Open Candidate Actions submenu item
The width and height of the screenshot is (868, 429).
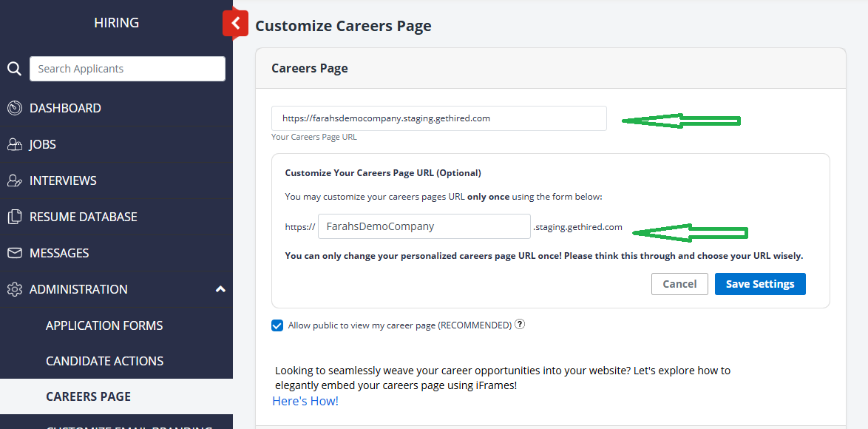coord(104,361)
